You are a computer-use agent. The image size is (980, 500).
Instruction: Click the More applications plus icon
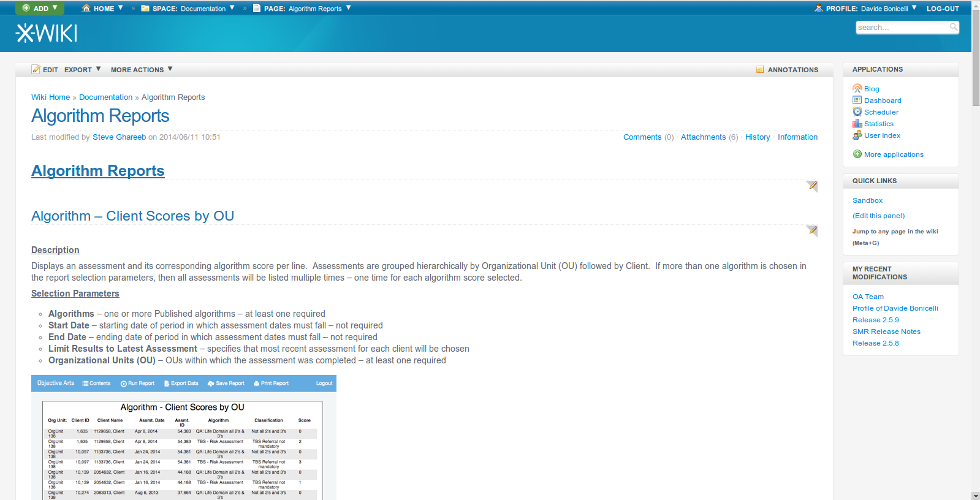click(x=857, y=154)
